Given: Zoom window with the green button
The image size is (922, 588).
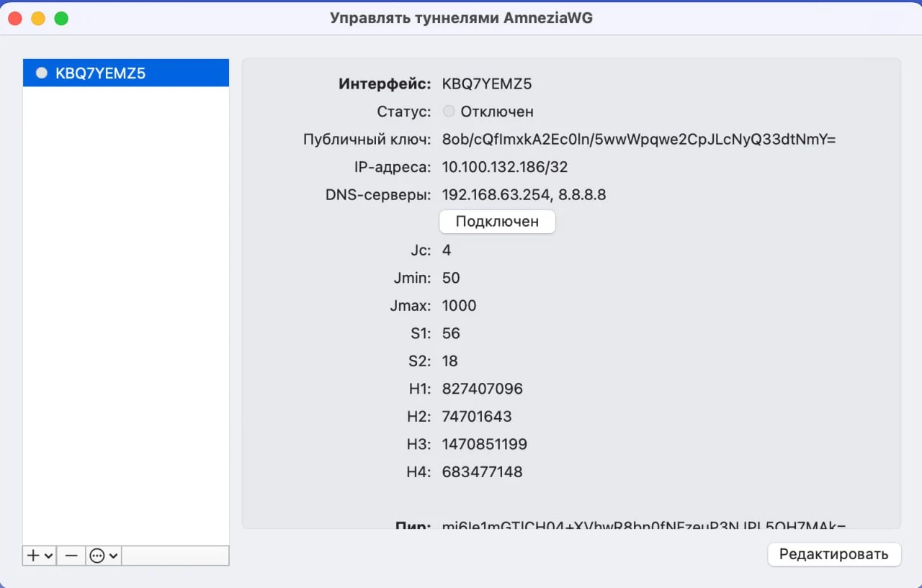Looking at the screenshot, I should (61, 18).
